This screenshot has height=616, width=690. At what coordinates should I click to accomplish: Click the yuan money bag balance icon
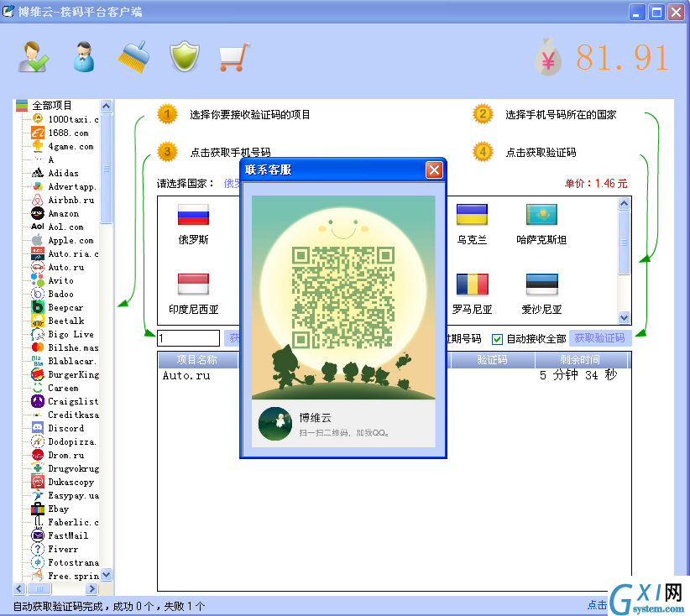(x=548, y=57)
